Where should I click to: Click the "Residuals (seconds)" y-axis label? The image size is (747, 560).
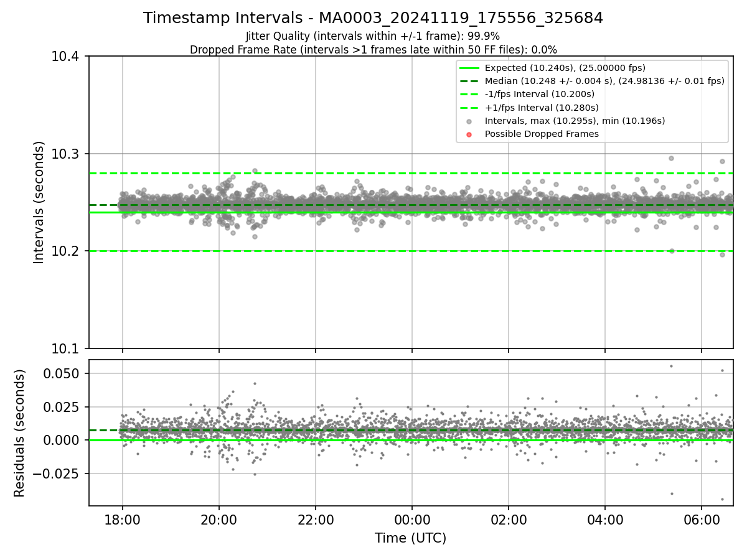point(20,433)
